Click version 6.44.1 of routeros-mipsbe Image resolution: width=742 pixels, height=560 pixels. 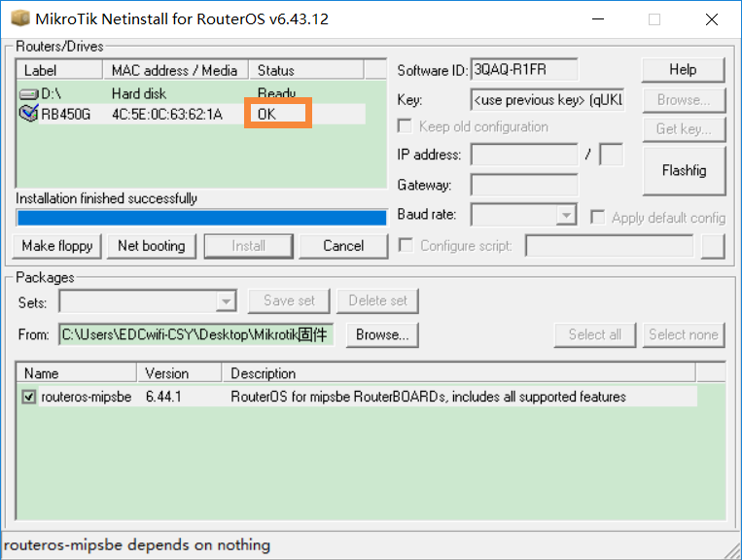[x=163, y=397]
